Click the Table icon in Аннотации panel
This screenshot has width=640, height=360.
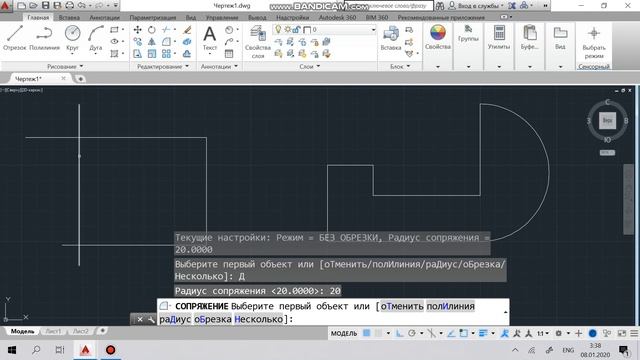229,54
